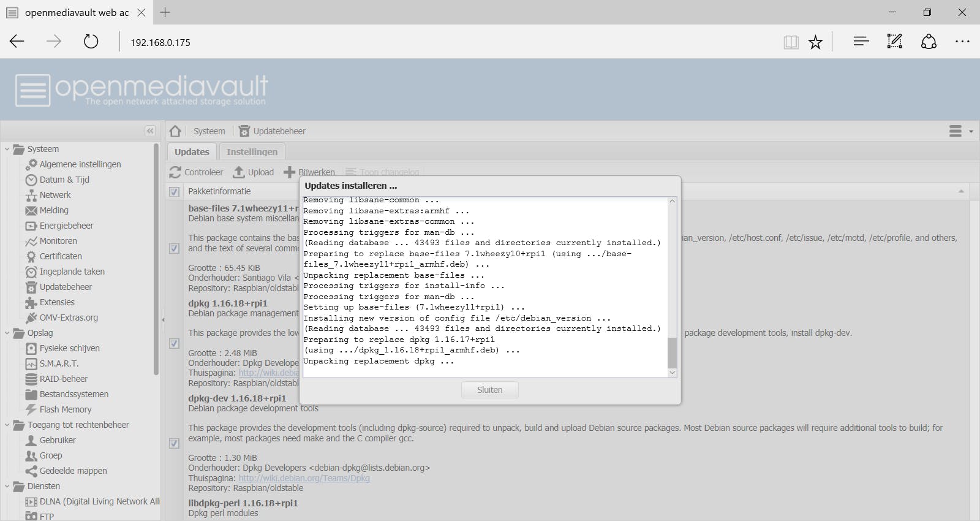Open the dpkg wiki.debian link

click(x=269, y=373)
